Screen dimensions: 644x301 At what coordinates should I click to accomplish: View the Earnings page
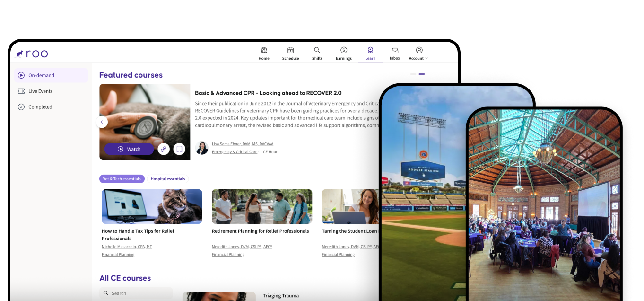344,53
